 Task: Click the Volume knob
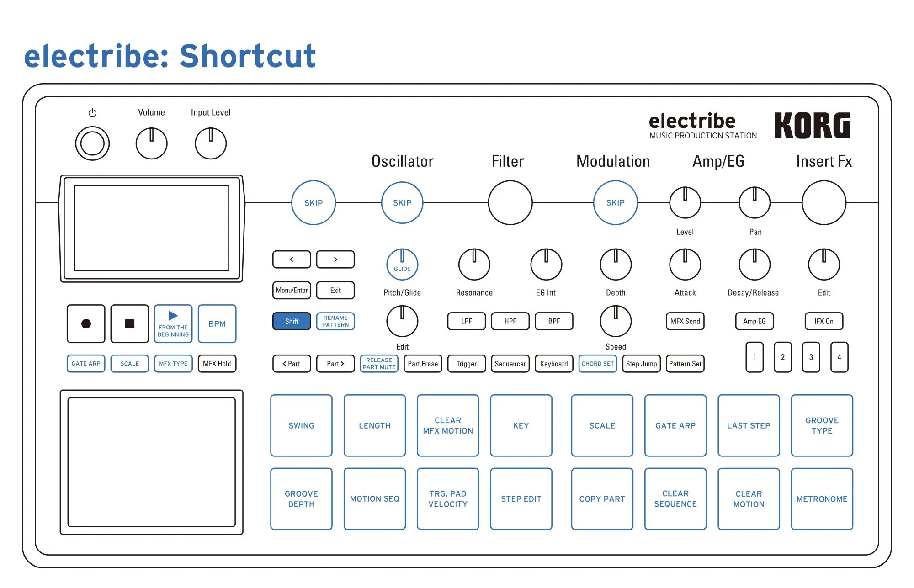pos(151,143)
